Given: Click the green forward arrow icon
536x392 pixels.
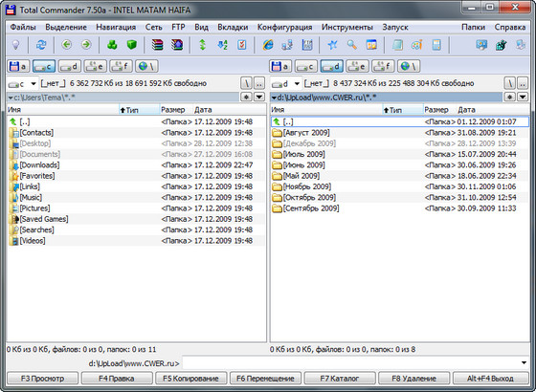Looking at the screenshot, I should [x=86, y=45].
